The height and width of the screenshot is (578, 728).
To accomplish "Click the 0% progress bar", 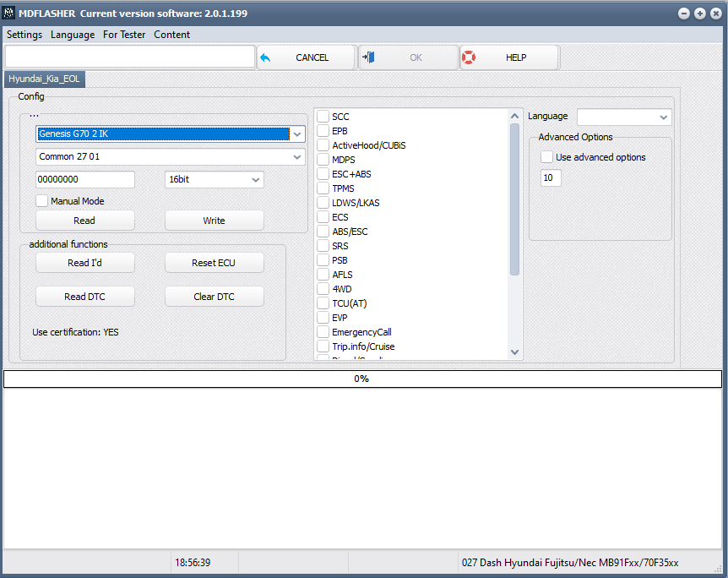I will [362, 379].
